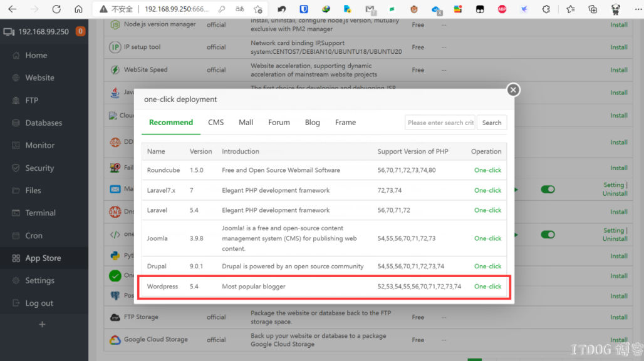Image resolution: width=644 pixels, height=361 pixels.
Task: Open the browser home page icon
Action: click(78, 9)
